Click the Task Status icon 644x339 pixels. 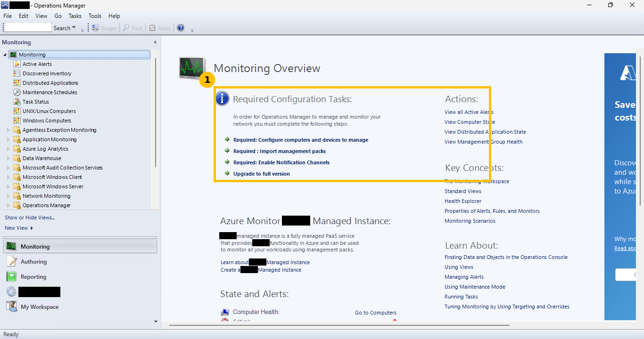coord(17,102)
